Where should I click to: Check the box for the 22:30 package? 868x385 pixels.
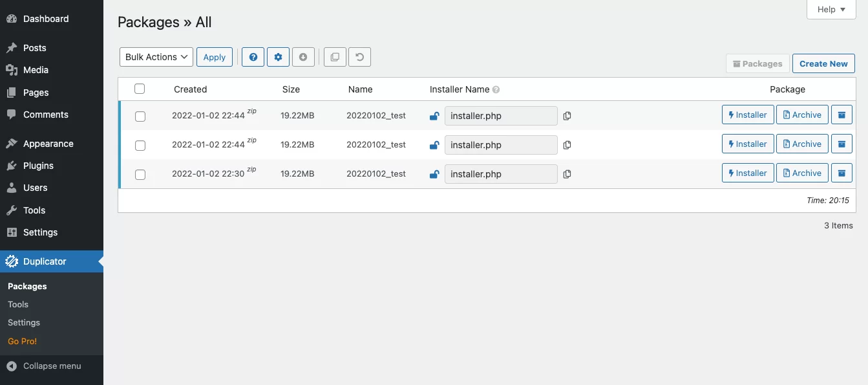point(140,175)
